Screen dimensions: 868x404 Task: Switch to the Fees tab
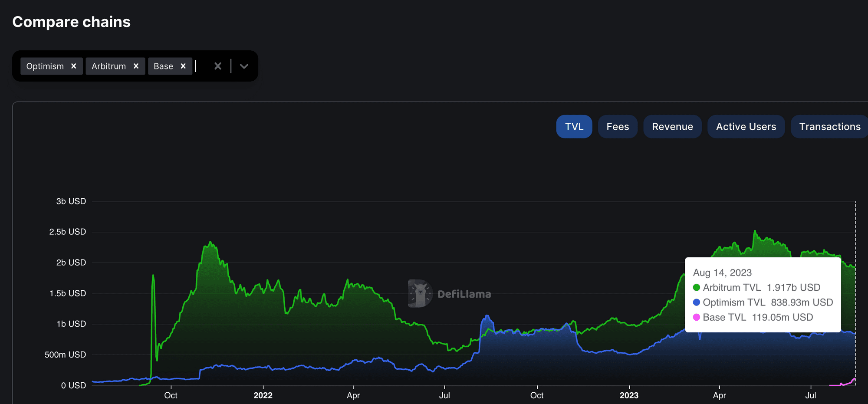coord(617,127)
